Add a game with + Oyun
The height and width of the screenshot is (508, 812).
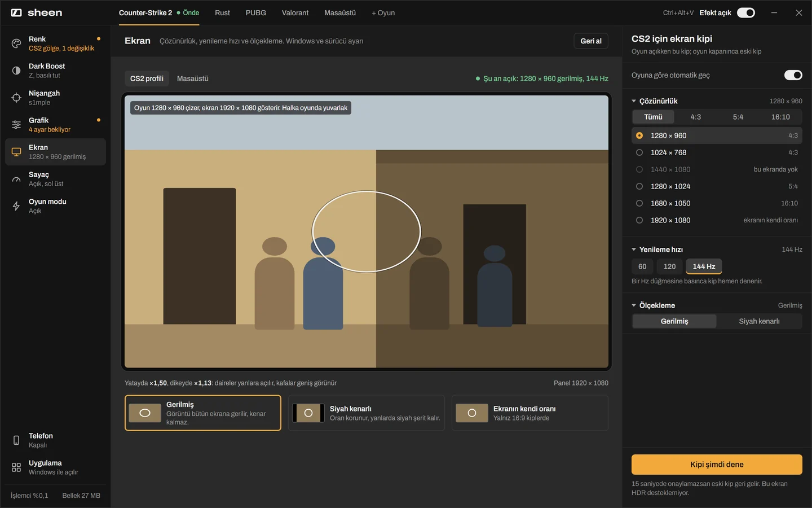(x=383, y=12)
